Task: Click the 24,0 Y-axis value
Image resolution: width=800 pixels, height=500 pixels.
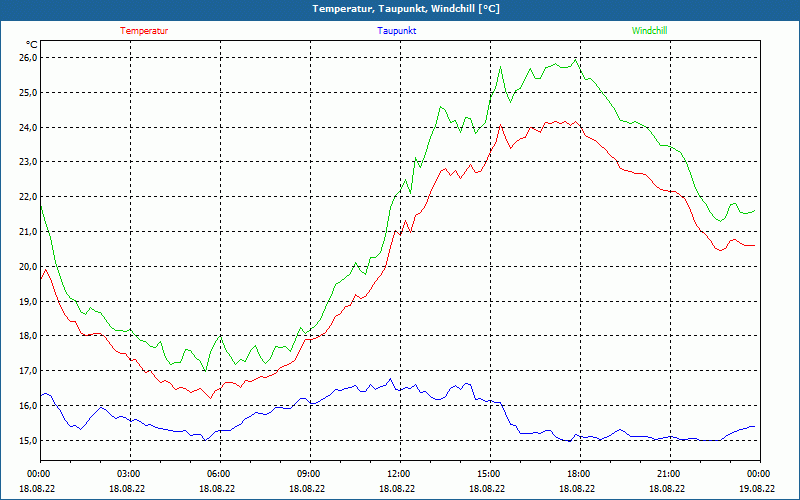Action: [x=29, y=127]
